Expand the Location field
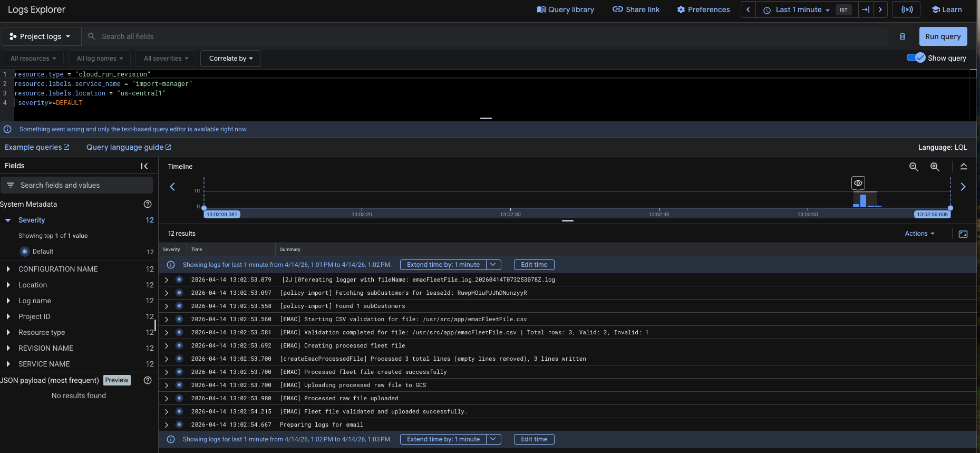The image size is (980, 453). coord(8,285)
